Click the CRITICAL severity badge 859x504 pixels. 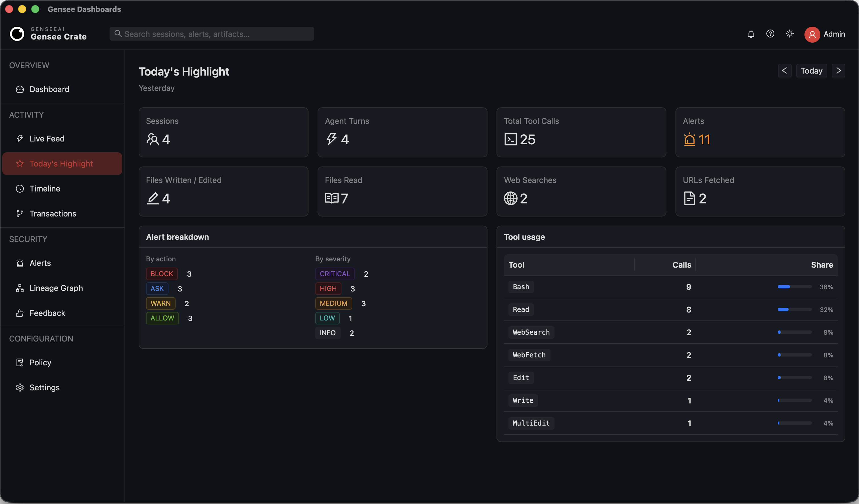(335, 274)
